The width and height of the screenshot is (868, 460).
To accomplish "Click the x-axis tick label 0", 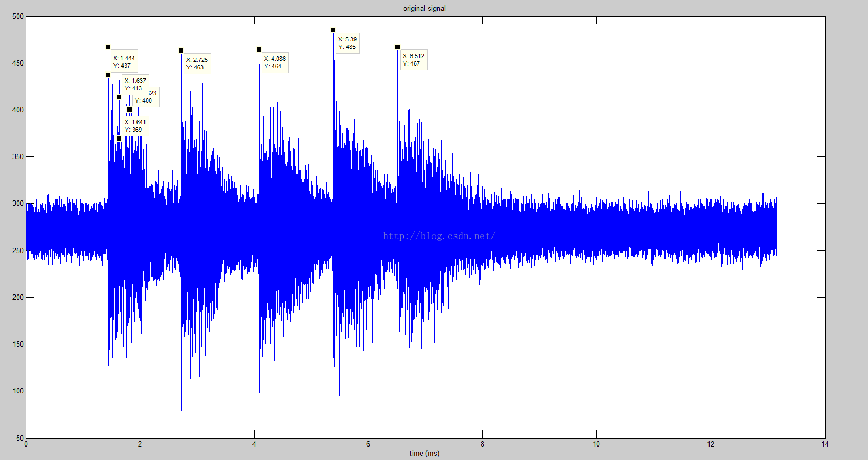I will click(x=26, y=444).
